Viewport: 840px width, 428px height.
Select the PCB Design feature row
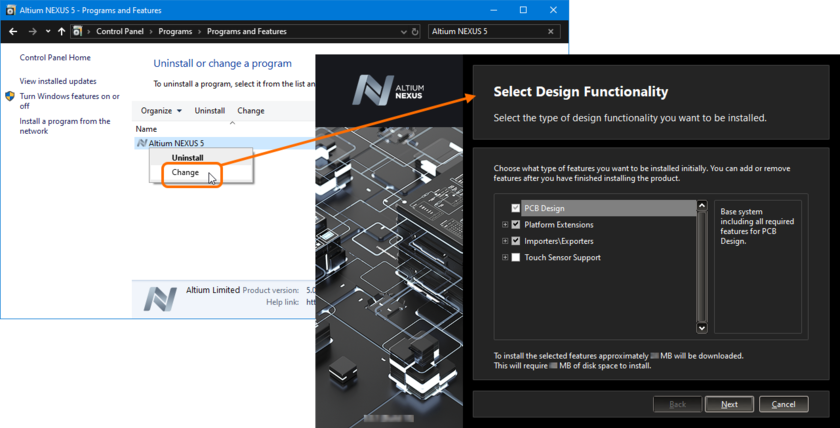point(609,208)
